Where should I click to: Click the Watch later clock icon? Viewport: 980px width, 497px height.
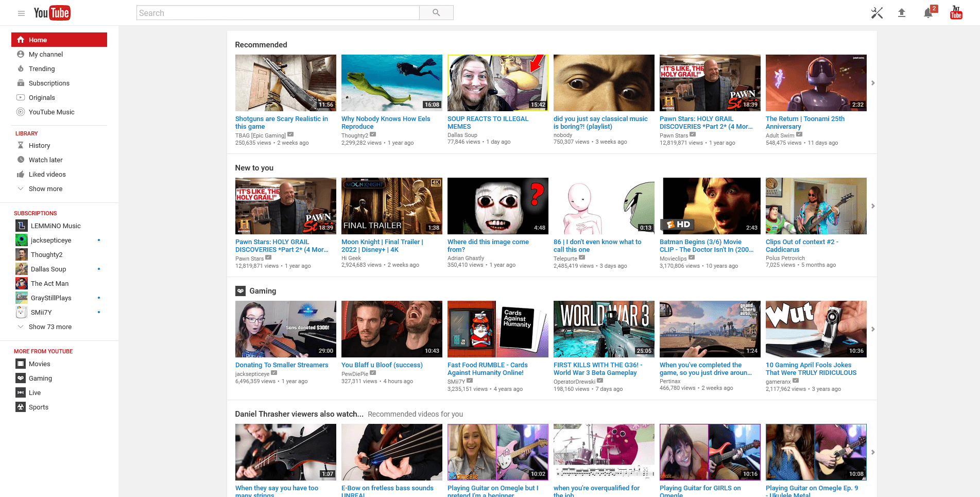(x=21, y=160)
